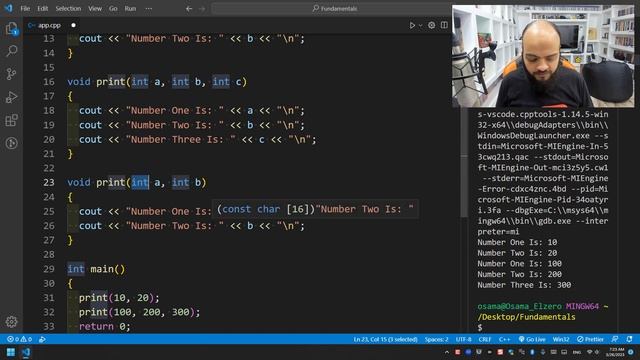Click selected int keyword on line 23
Viewport: 640px width, 360px height.
[x=140, y=182]
